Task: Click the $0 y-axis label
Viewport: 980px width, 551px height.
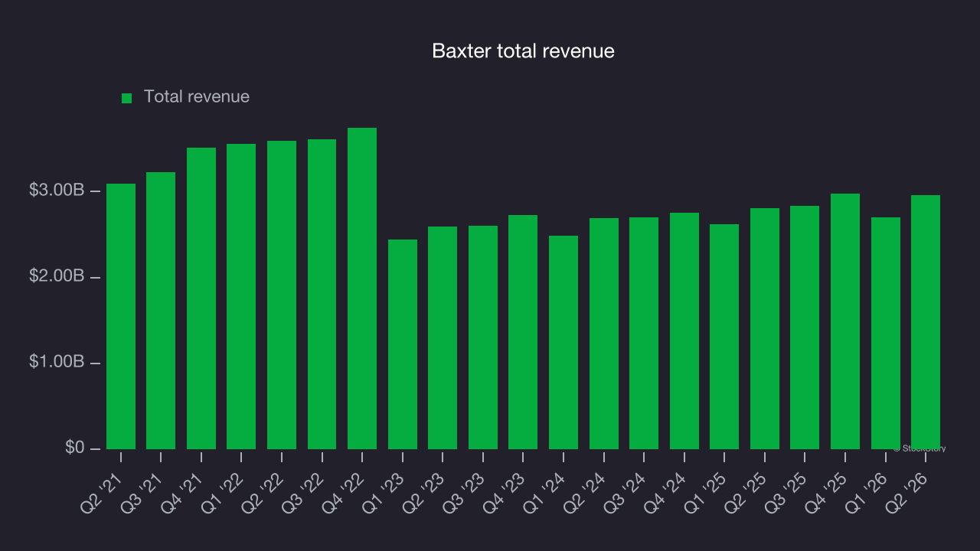Action: pyautogui.click(x=74, y=448)
